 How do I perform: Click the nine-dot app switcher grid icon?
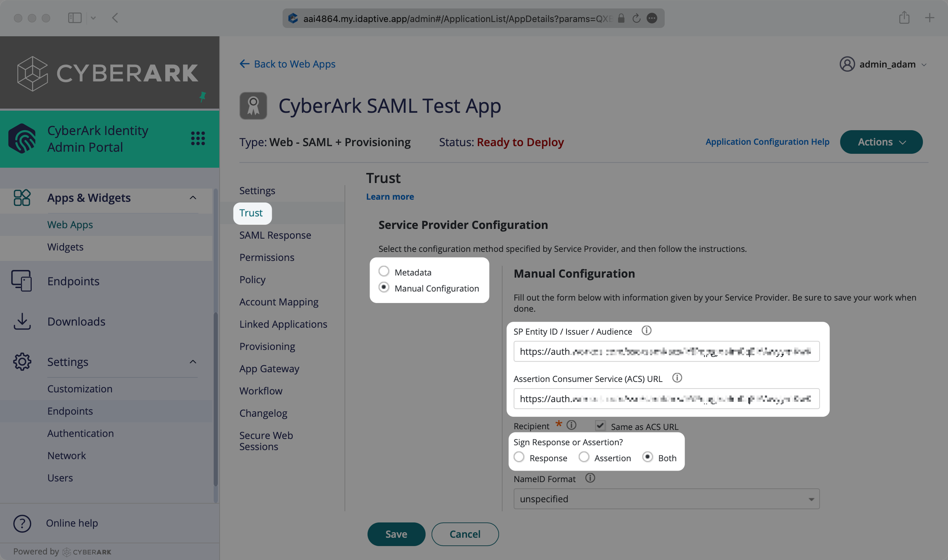pos(198,138)
